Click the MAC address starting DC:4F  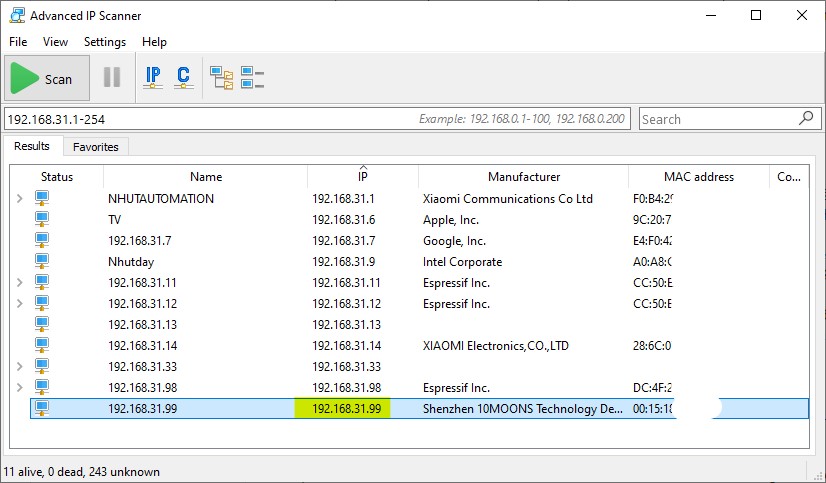tap(652, 388)
